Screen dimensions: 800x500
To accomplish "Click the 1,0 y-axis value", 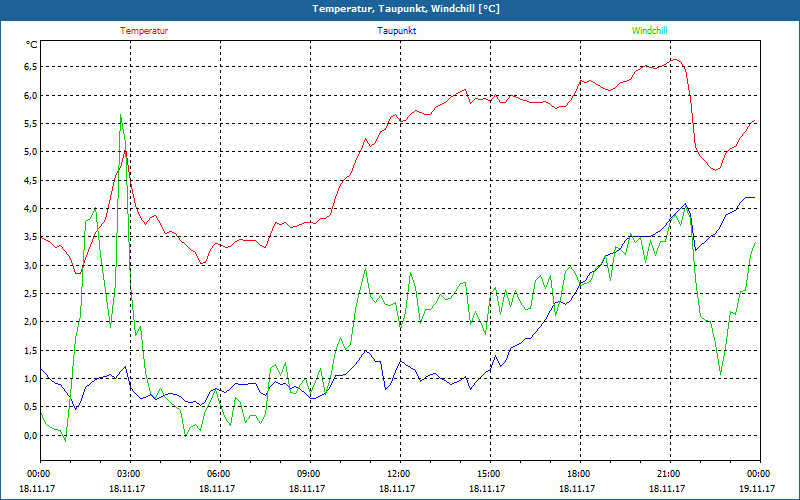I will click(x=30, y=378).
